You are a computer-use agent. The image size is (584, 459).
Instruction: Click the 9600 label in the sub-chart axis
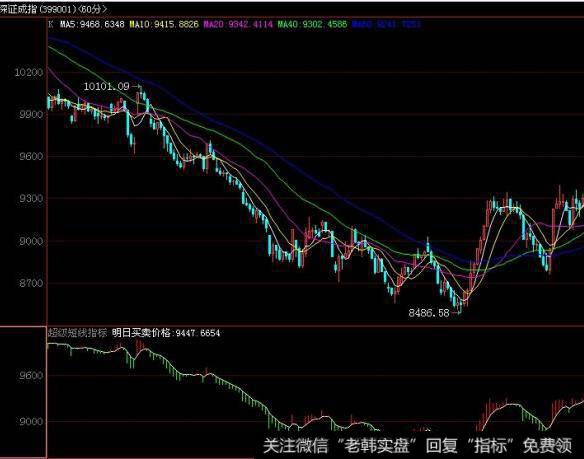(x=31, y=375)
